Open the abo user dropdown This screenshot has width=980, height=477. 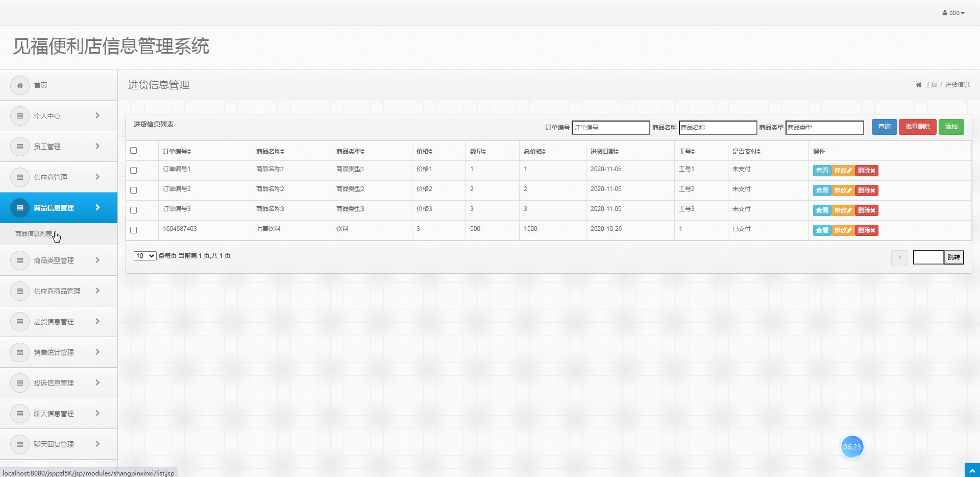(953, 13)
